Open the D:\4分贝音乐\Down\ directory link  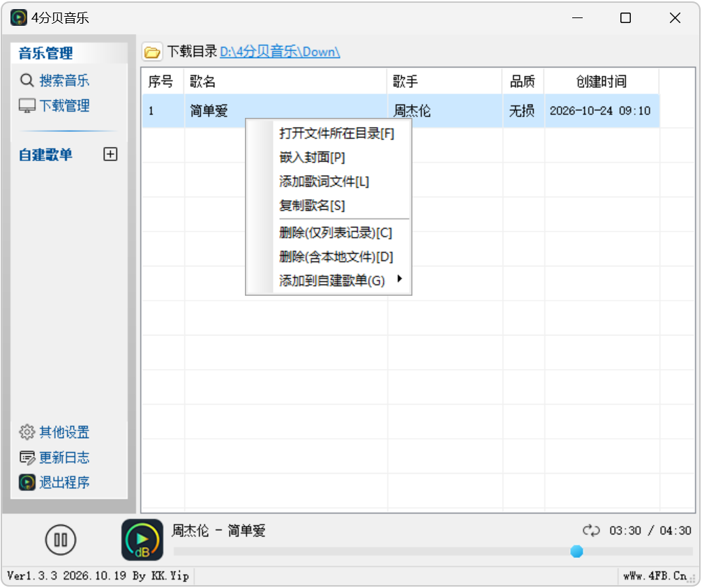tap(280, 52)
